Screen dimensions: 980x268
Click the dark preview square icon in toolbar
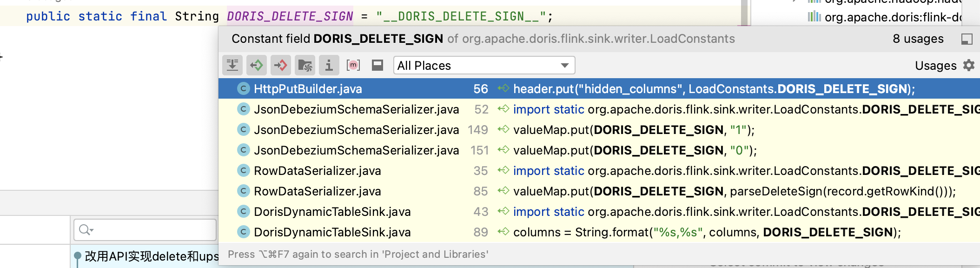[x=377, y=66]
